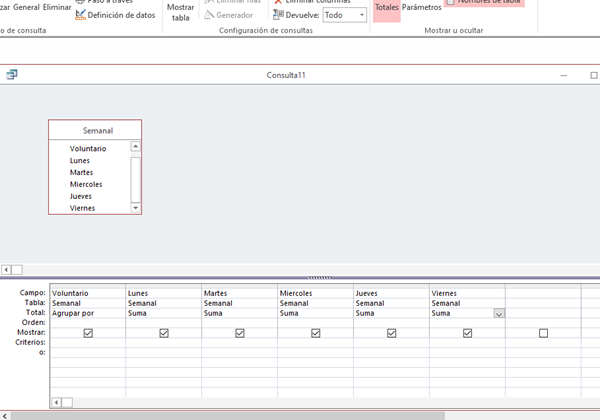600x420 pixels.
Task: Click the Semanal table header
Action: click(96, 130)
